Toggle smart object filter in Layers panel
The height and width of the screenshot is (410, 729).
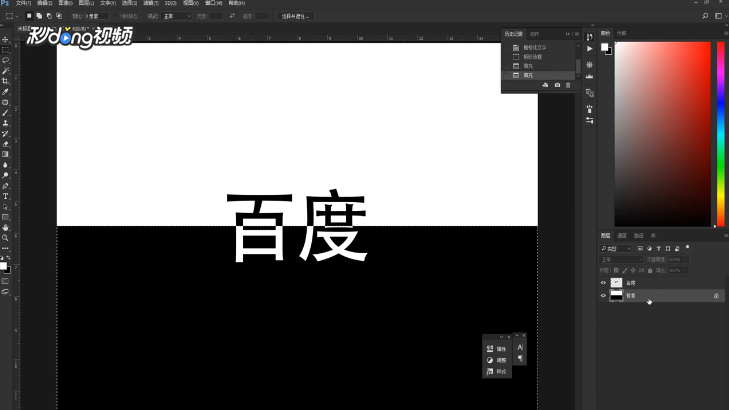(677, 249)
